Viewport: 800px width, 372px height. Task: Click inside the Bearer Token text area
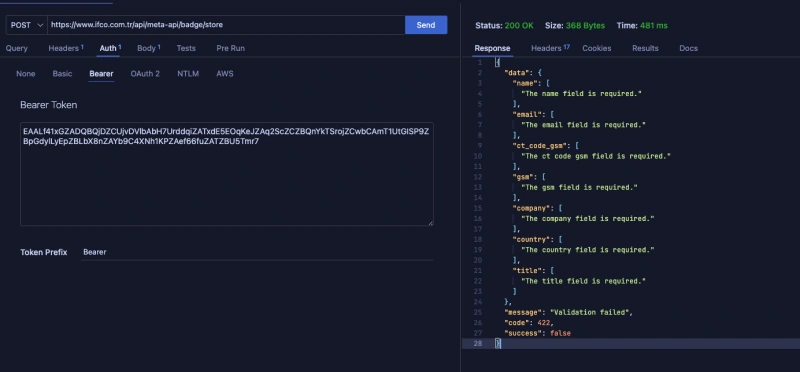(227, 173)
